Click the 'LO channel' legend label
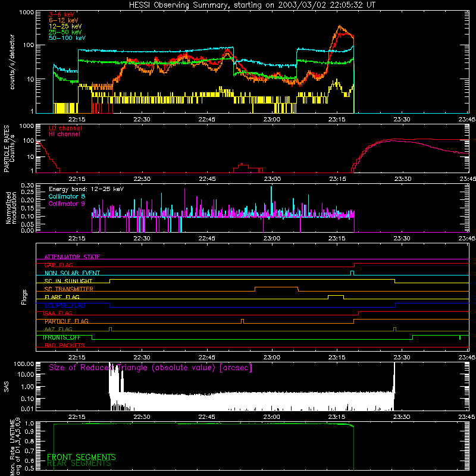Image resolution: width=476 pixels, height=476 pixels. [65, 128]
